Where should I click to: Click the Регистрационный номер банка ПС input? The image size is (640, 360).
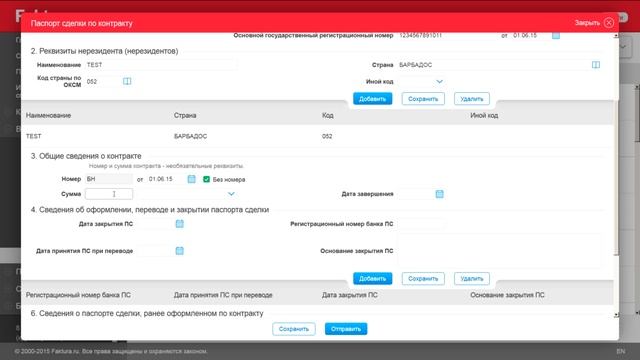pos(421,224)
